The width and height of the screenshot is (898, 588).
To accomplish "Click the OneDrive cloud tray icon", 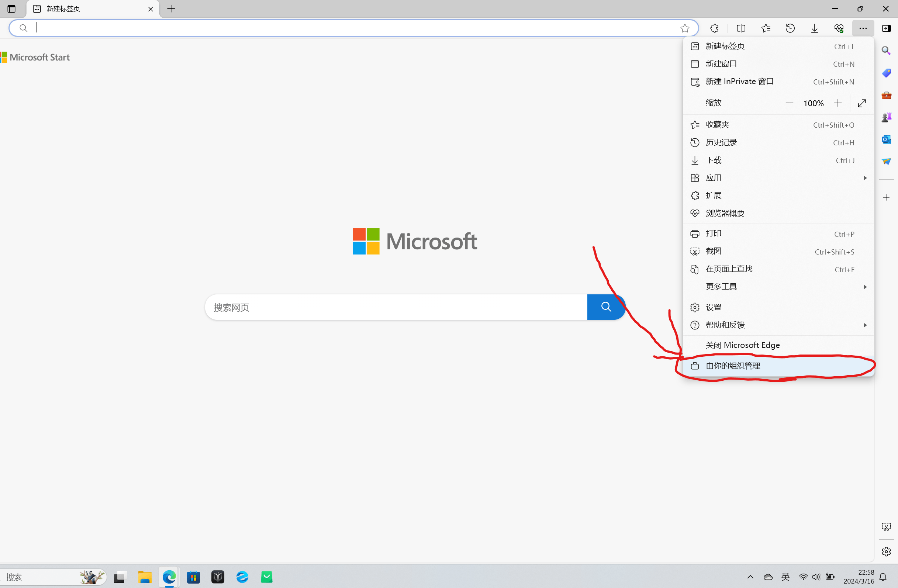I will tap(768, 577).
